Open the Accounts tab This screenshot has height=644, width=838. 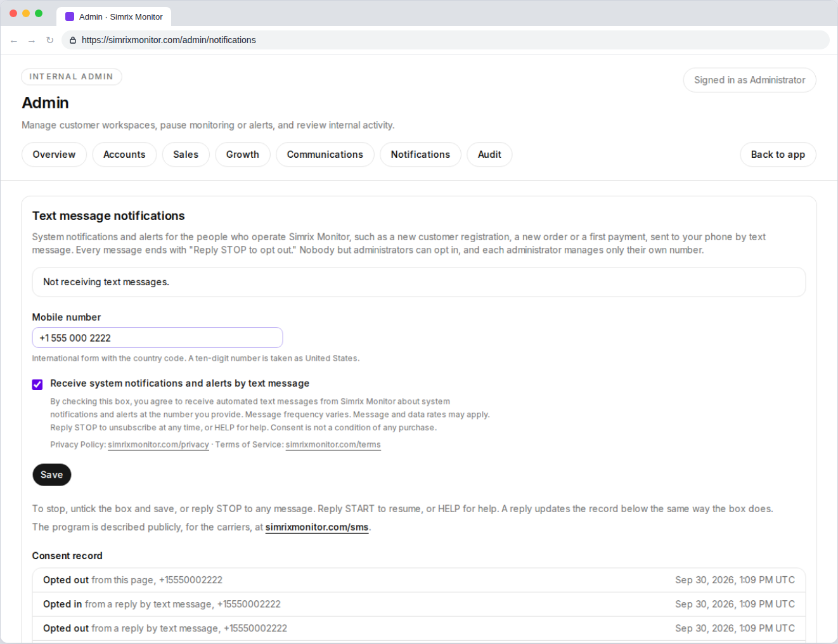click(x=124, y=155)
